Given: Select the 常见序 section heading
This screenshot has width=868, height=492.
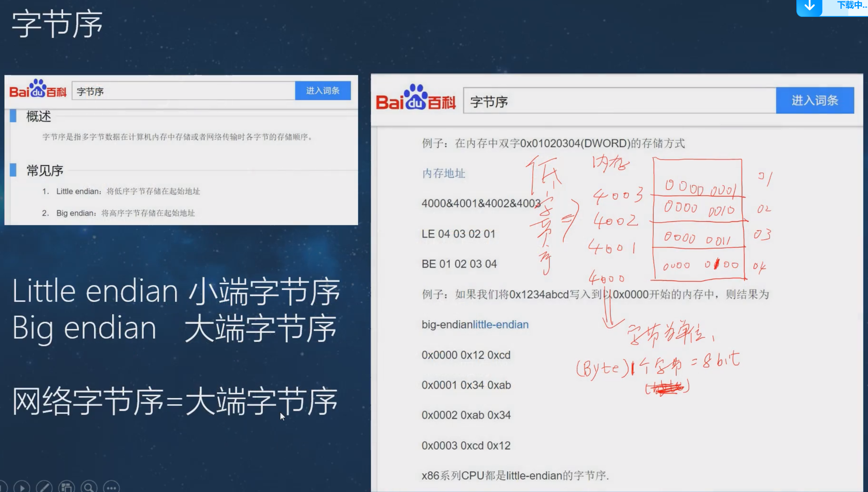Looking at the screenshot, I should pos(45,171).
